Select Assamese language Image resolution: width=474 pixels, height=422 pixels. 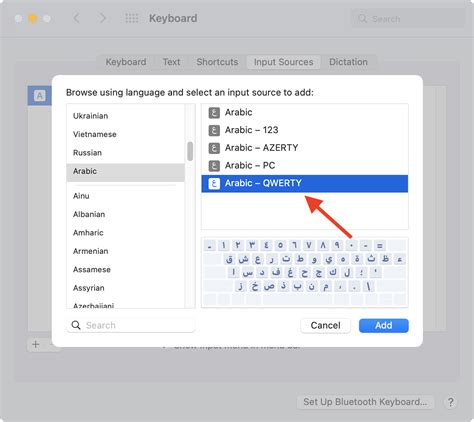pyautogui.click(x=125, y=269)
